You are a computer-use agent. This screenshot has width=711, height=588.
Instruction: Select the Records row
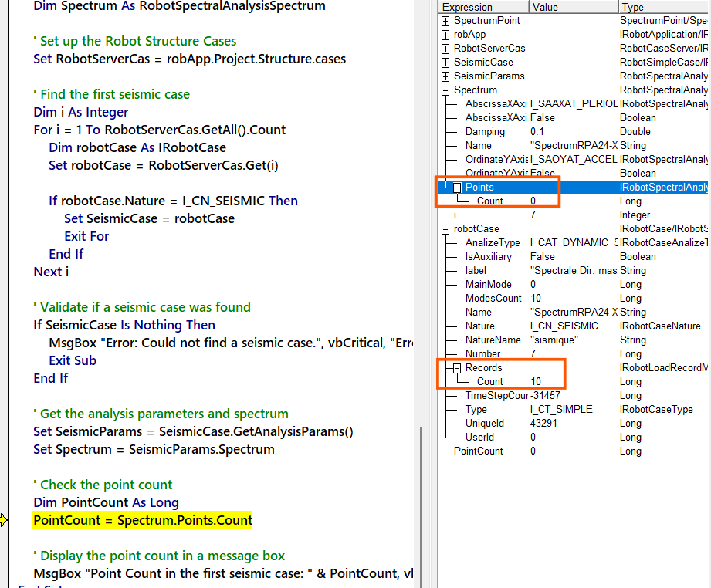point(573,367)
